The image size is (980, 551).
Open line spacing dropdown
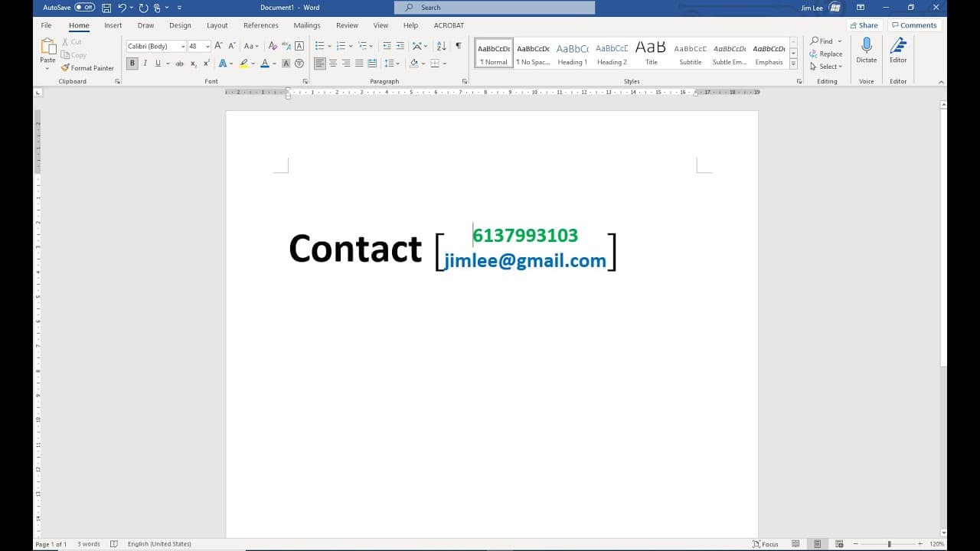coord(392,64)
